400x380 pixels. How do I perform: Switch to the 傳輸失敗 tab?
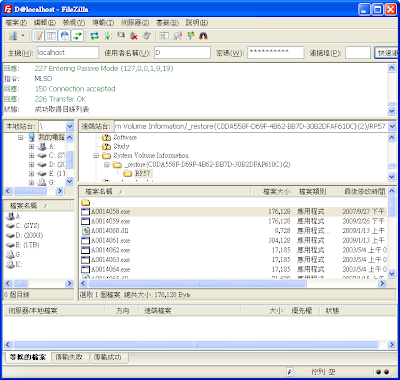pos(69,357)
